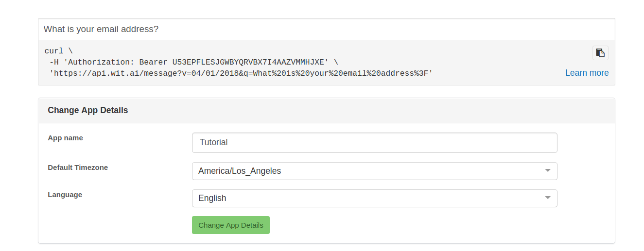Click the "Default Timezone" field label
644x251 pixels.
[78, 167]
